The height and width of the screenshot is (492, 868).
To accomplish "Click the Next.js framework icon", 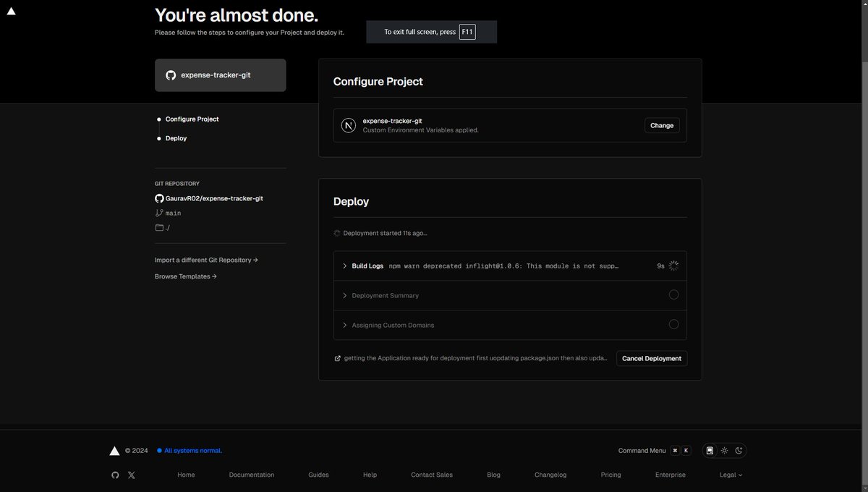I will pyautogui.click(x=349, y=126).
